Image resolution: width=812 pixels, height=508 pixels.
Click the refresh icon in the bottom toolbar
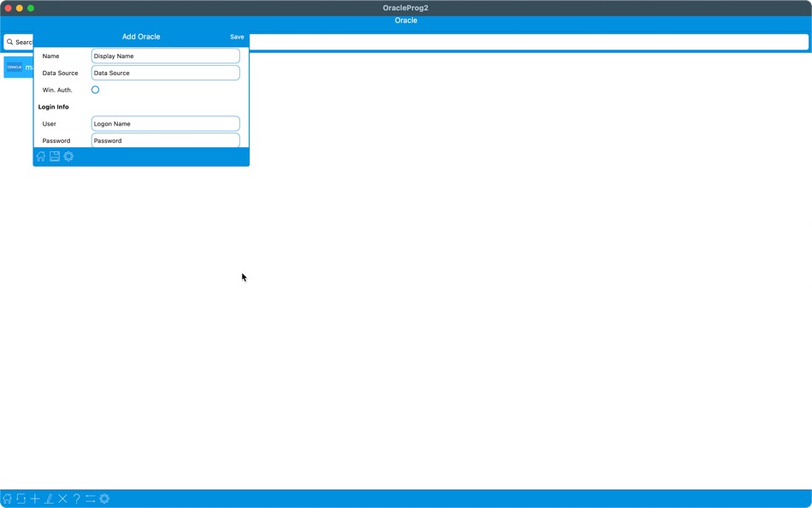(x=21, y=499)
